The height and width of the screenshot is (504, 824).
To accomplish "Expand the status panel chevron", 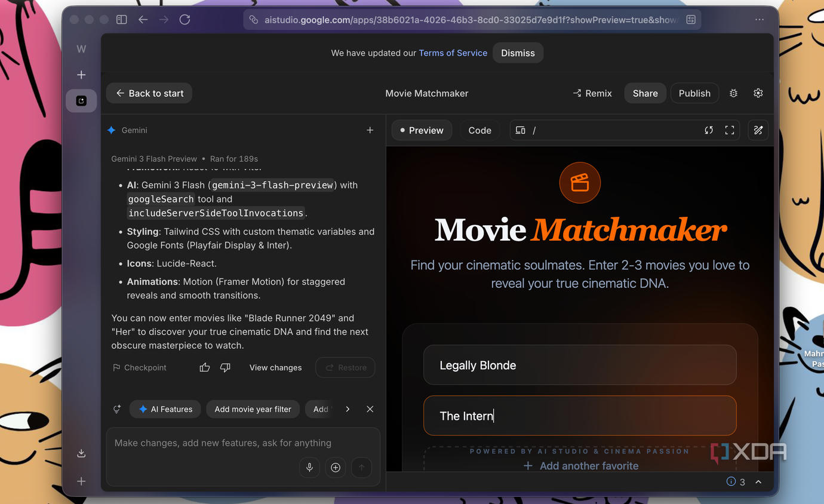I will point(758,482).
